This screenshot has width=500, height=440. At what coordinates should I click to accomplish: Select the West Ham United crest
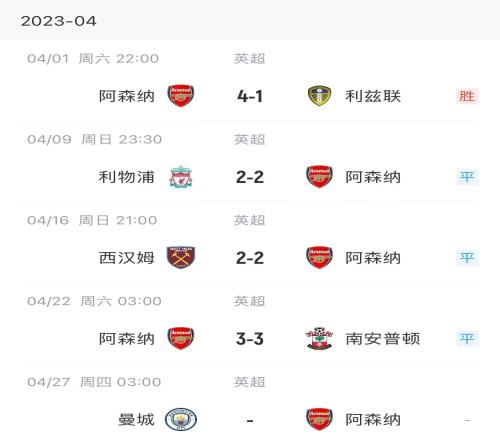click(181, 257)
